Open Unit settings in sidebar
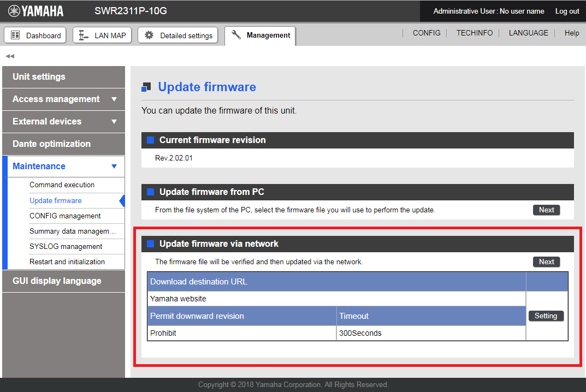 tap(39, 77)
